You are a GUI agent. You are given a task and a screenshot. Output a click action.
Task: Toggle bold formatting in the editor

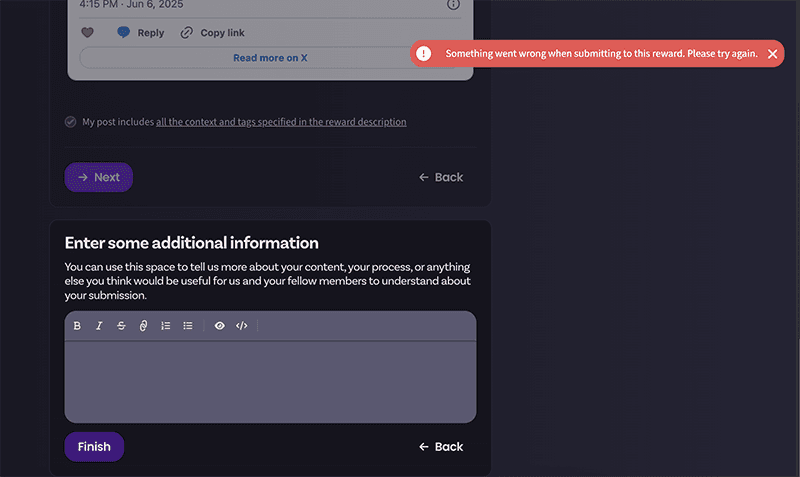point(77,326)
